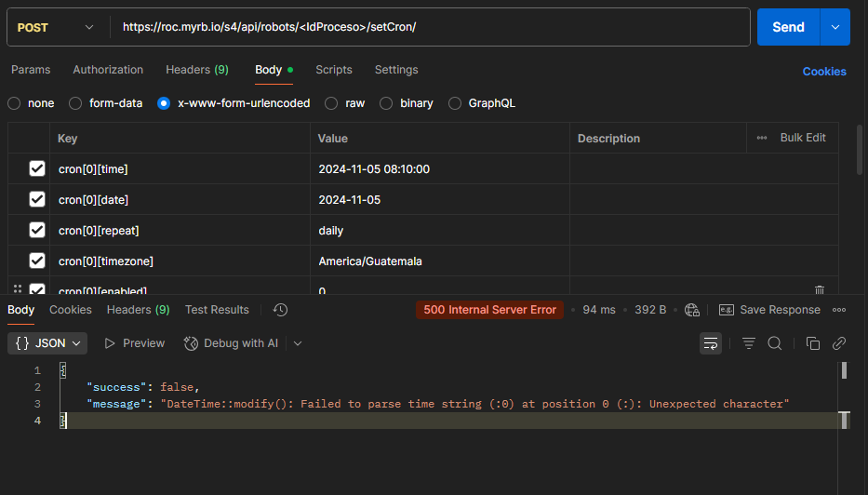This screenshot has width=868, height=495.
Task: Click the request body vertical scrollbar
Action: click(x=859, y=149)
